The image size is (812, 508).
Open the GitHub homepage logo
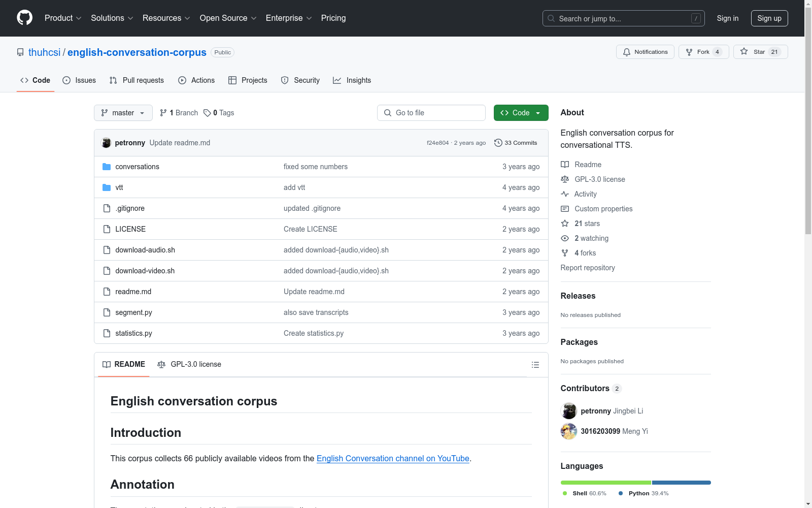[24, 18]
